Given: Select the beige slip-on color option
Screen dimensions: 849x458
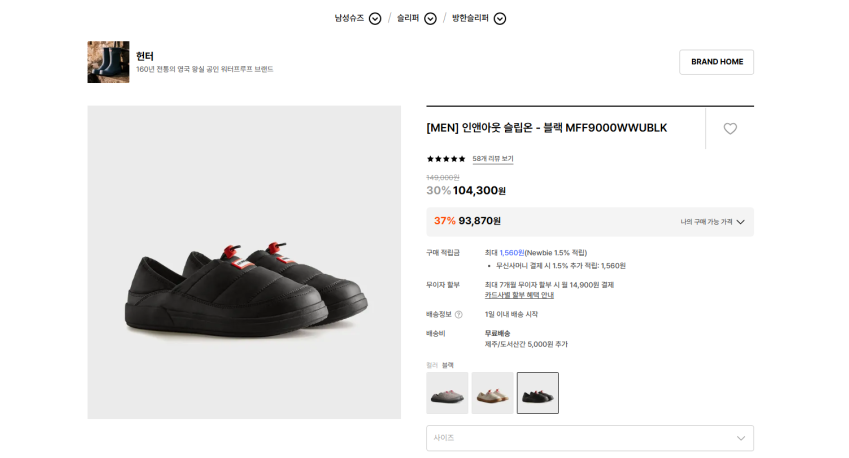Looking at the screenshot, I should click(x=492, y=393).
